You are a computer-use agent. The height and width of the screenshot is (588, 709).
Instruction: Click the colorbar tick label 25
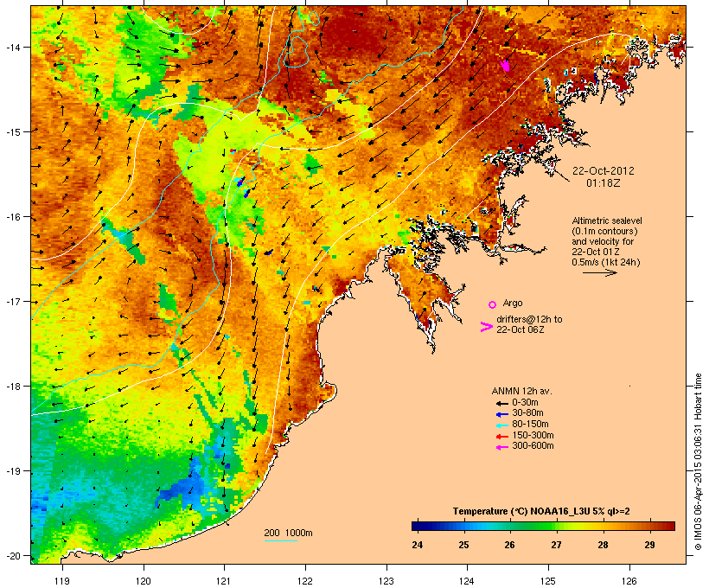coord(463,545)
